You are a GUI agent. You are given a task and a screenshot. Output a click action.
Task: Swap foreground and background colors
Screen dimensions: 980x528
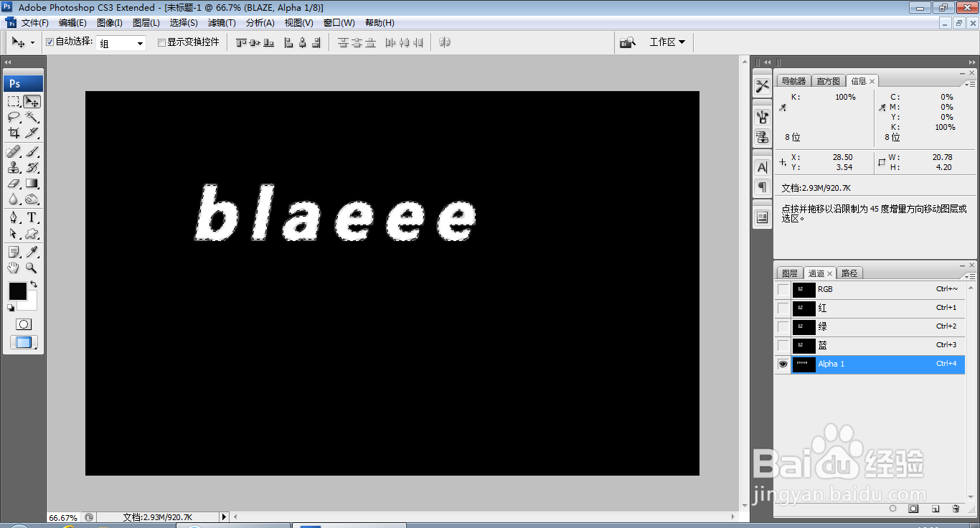(x=34, y=284)
